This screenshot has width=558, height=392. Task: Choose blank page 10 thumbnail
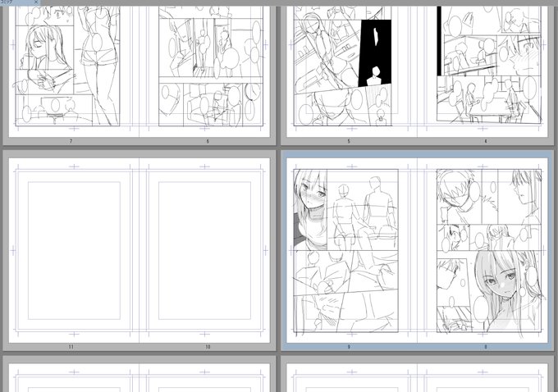tap(204, 250)
